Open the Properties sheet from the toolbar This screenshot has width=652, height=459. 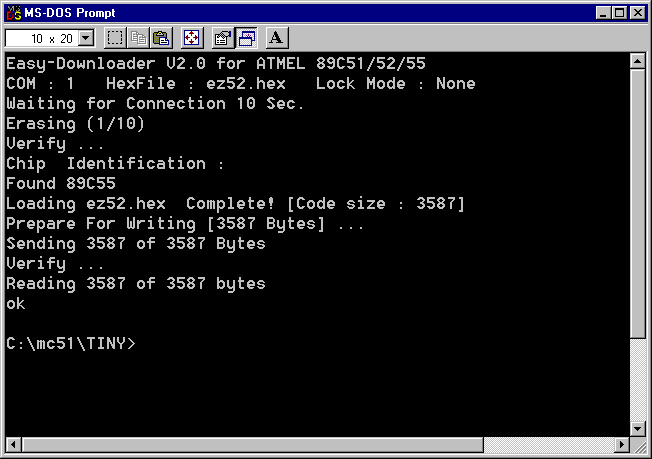tap(222, 38)
